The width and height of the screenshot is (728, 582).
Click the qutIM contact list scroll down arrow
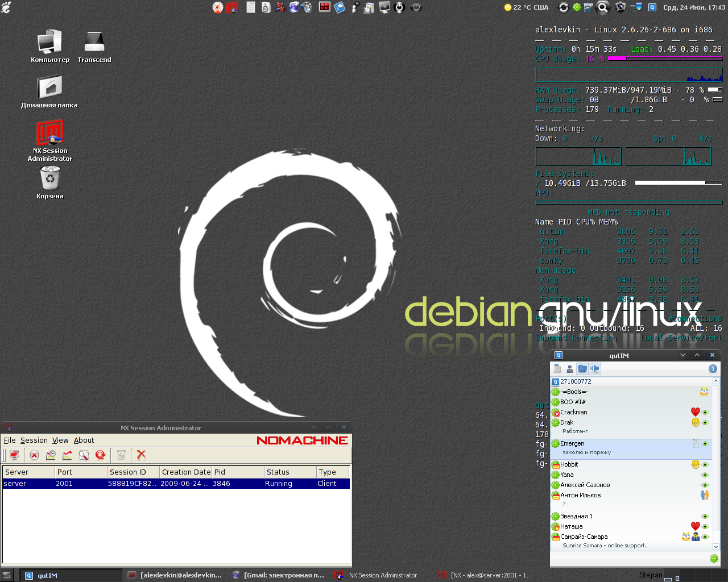pyautogui.click(x=716, y=547)
